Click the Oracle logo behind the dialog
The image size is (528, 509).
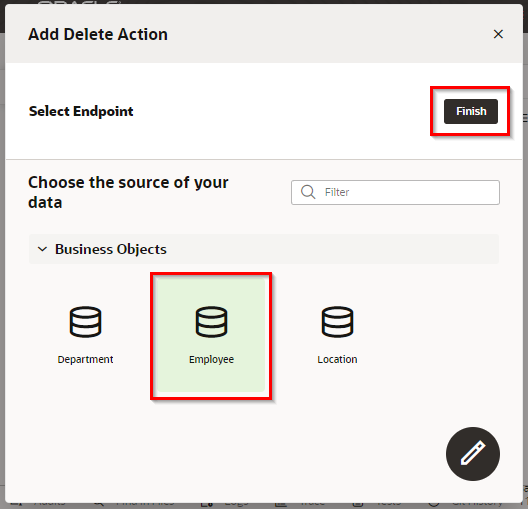[79, 3]
